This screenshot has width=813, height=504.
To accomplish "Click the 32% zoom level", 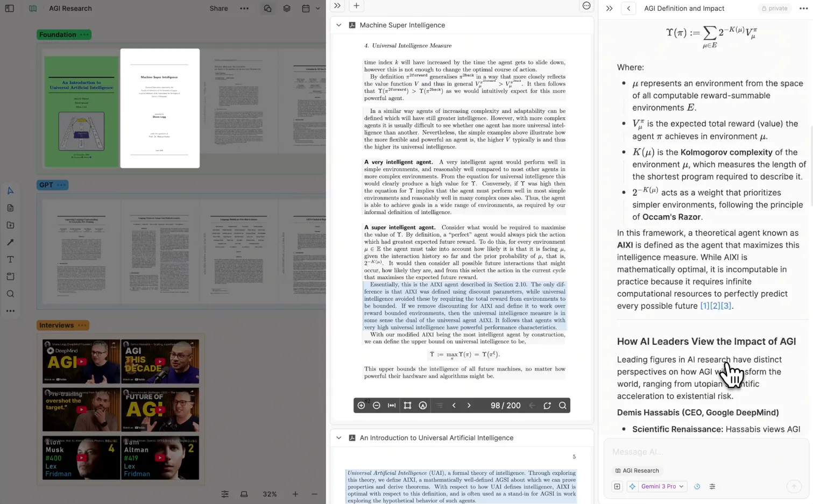I will pyautogui.click(x=270, y=494).
